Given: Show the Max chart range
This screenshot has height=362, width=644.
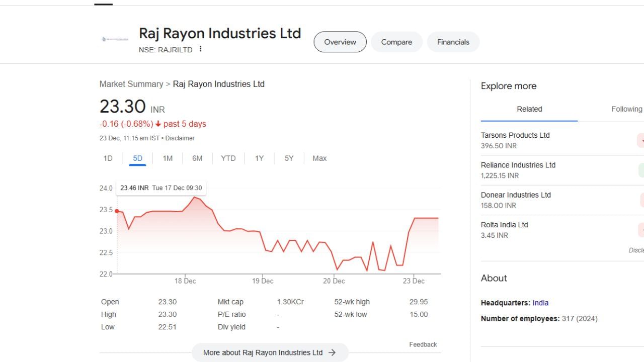Looking at the screenshot, I should 319,158.
